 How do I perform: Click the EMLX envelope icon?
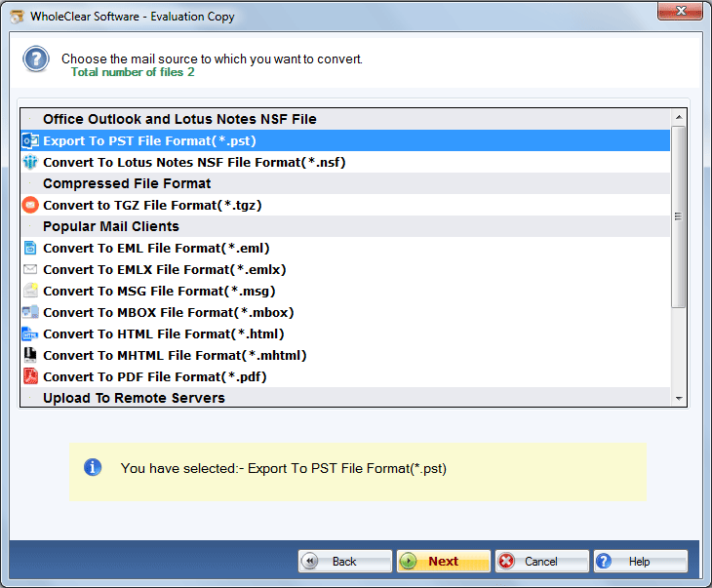pos(30,269)
